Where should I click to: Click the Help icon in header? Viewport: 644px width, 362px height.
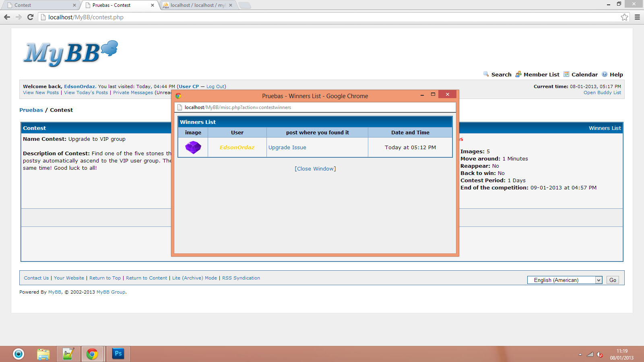605,74
